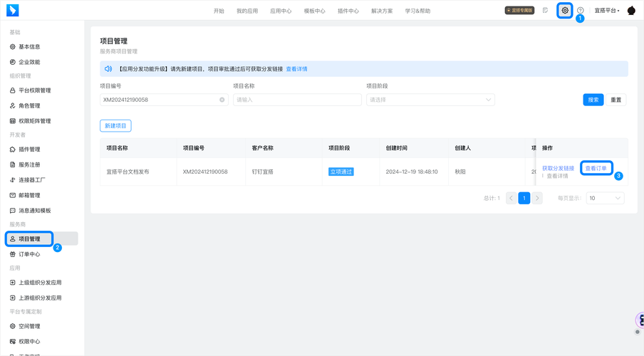644x356 pixels.
Task: Click creator 秋阳 cell
Action: [x=460, y=172]
